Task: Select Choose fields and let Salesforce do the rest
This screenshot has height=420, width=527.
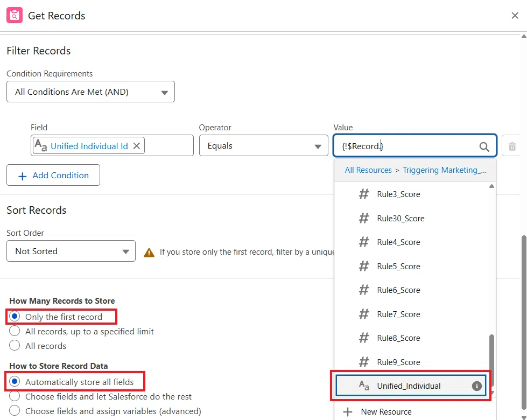Action: click(x=15, y=396)
